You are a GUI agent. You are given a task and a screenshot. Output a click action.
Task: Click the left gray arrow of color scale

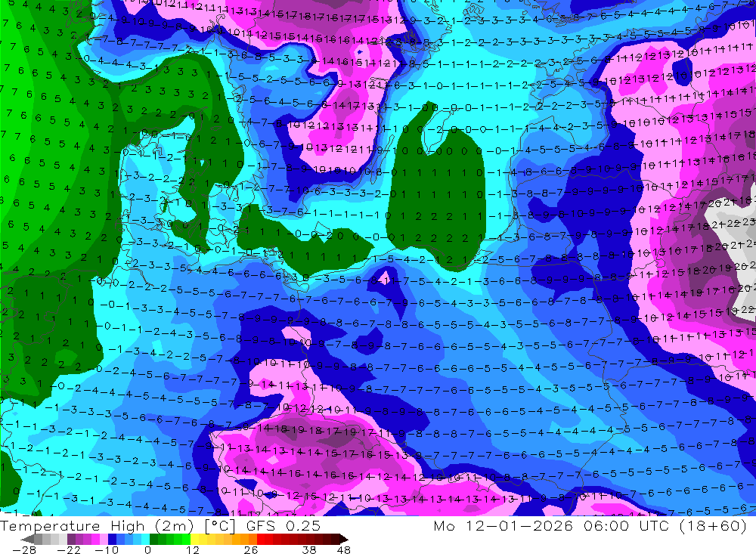(x=27, y=539)
